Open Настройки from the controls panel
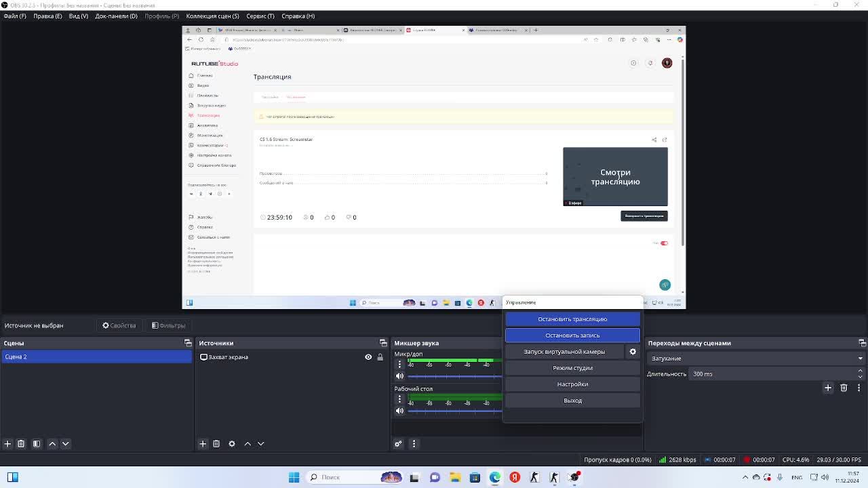The height and width of the screenshot is (488, 868). click(x=572, y=384)
